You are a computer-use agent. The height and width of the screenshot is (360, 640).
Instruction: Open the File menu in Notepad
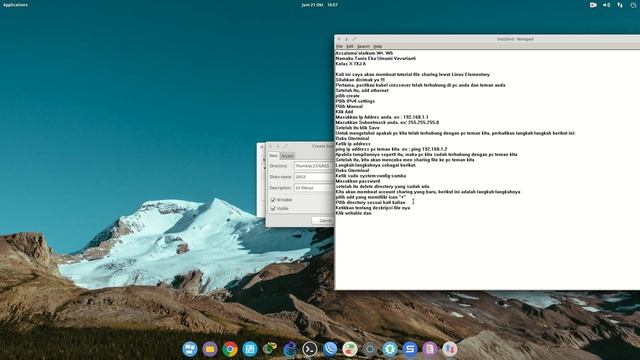(x=339, y=47)
